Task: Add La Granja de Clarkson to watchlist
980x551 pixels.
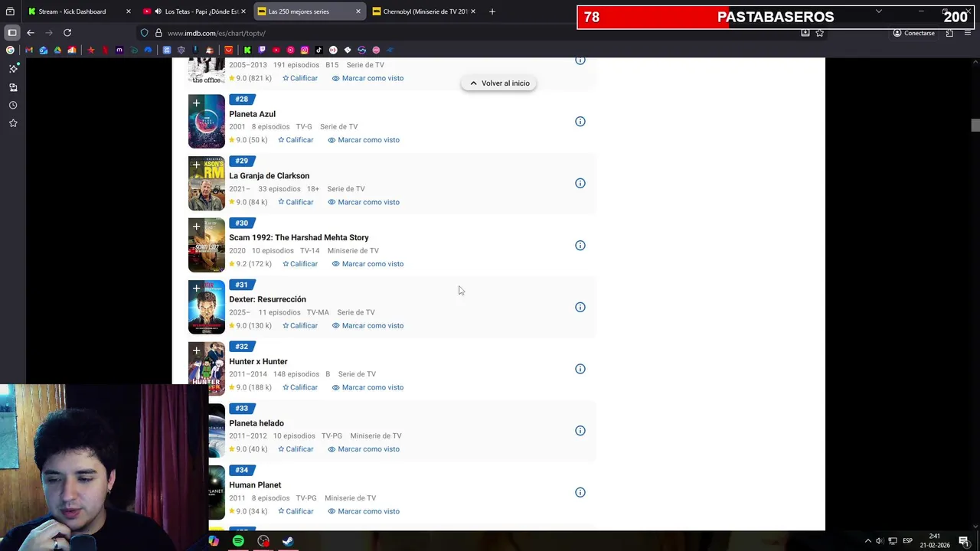Action: click(x=196, y=165)
